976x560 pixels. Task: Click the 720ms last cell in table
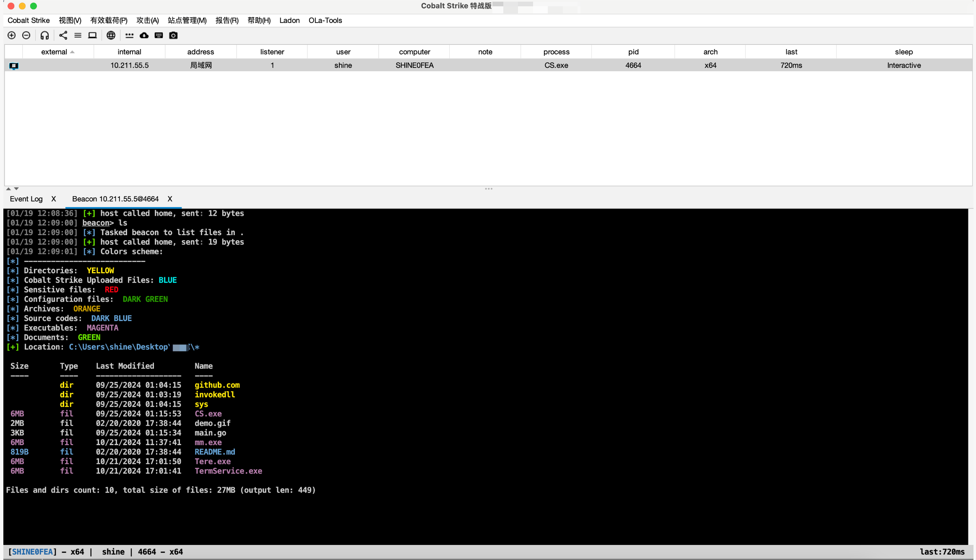(791, 65)
